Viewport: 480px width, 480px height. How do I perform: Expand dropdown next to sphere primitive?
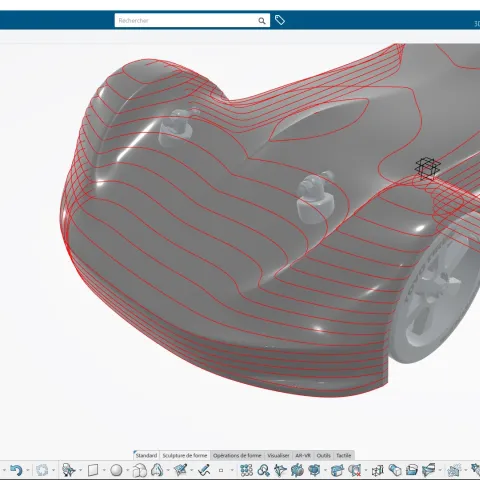(x=127, y=471)
